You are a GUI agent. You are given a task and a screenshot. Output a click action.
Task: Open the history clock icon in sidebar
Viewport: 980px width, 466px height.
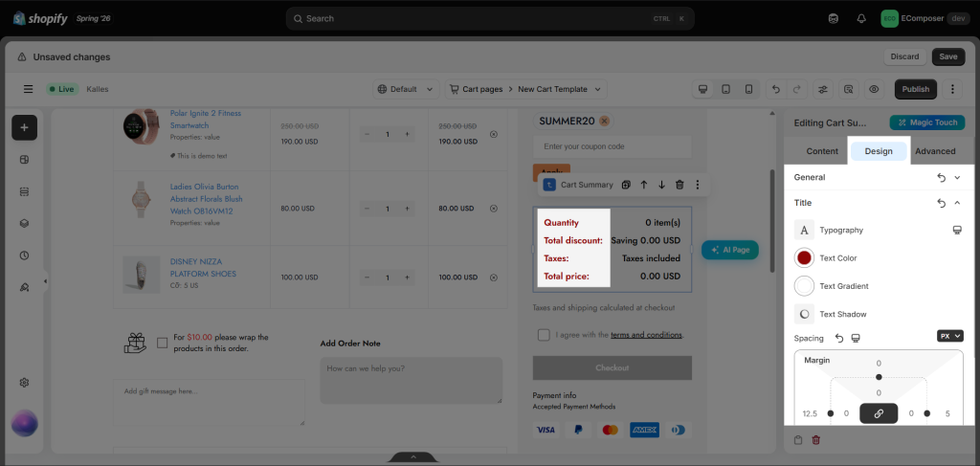click(24, 255)
